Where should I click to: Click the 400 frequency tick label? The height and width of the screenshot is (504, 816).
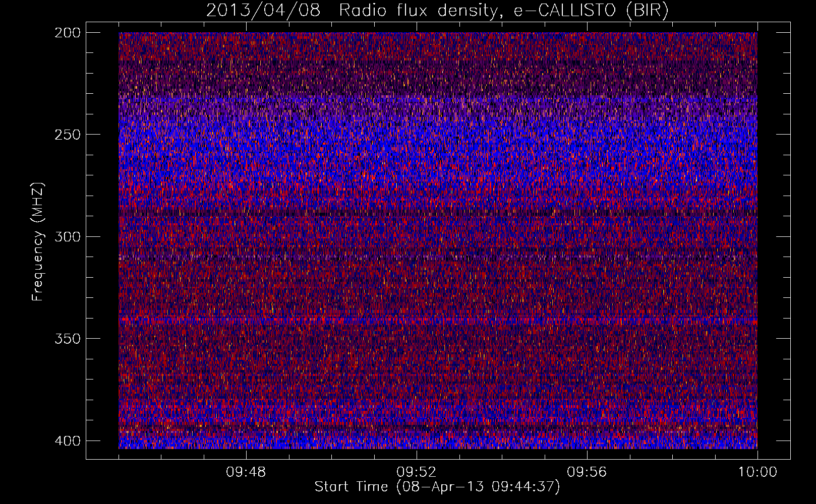(x=67, y=440)
